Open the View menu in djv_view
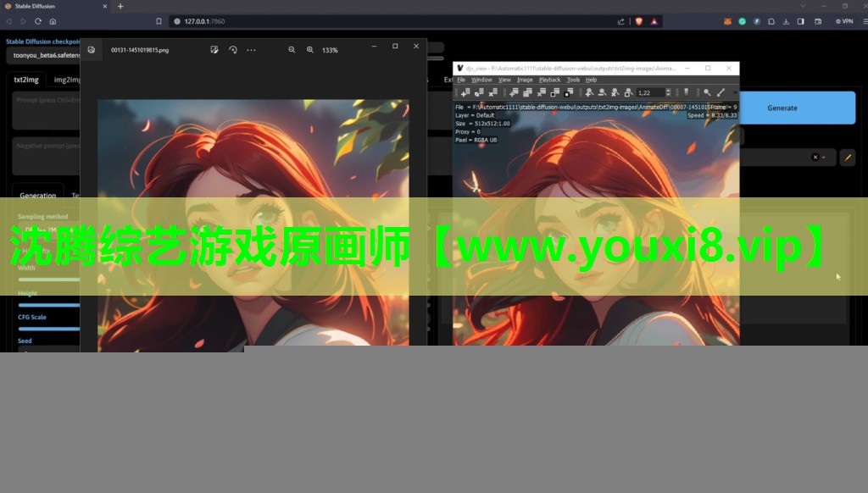The image size is (868, 493). [504, 80]
